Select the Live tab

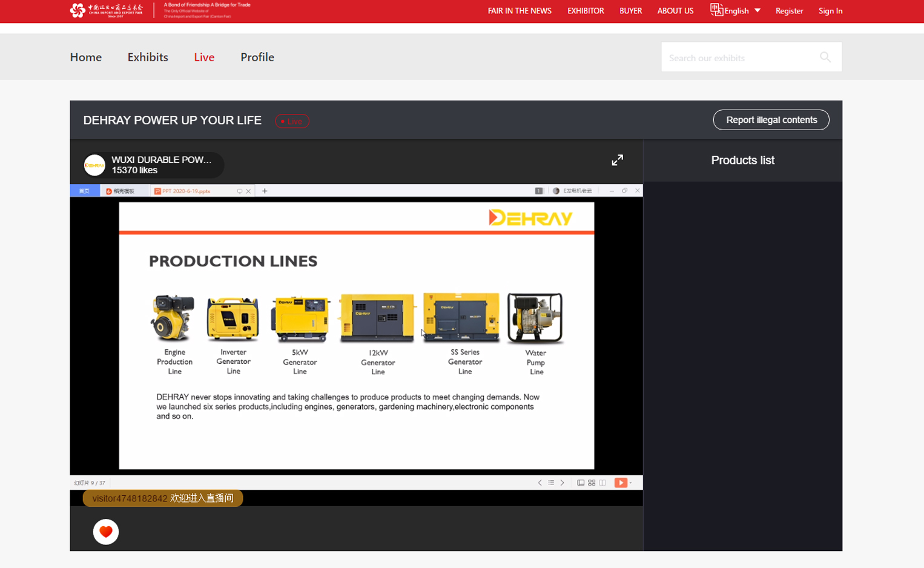click(x=204, y=57)
